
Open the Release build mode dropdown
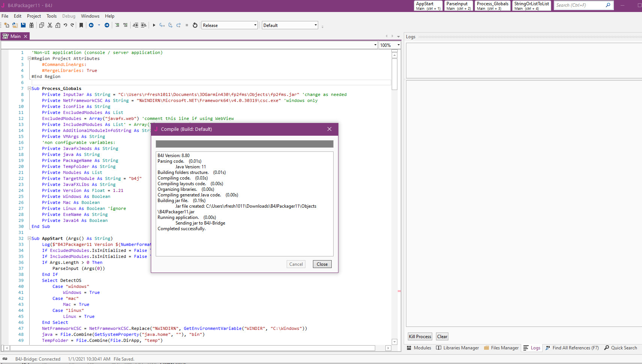[x=255, y=25]
